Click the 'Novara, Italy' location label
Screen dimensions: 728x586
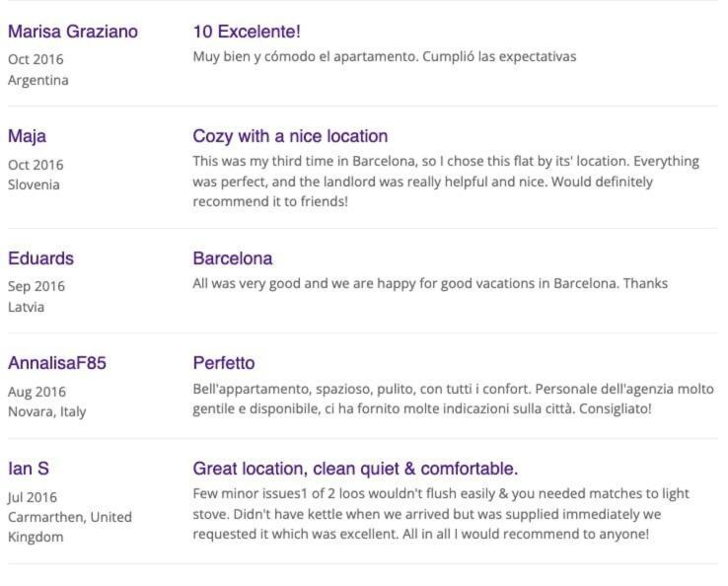[47, 411]
